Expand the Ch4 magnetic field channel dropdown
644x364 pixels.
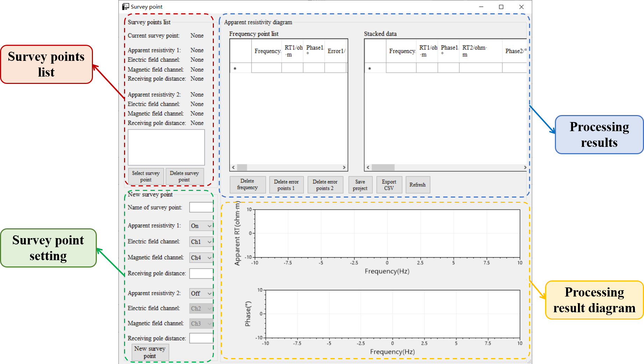click(x=201, y=258)
